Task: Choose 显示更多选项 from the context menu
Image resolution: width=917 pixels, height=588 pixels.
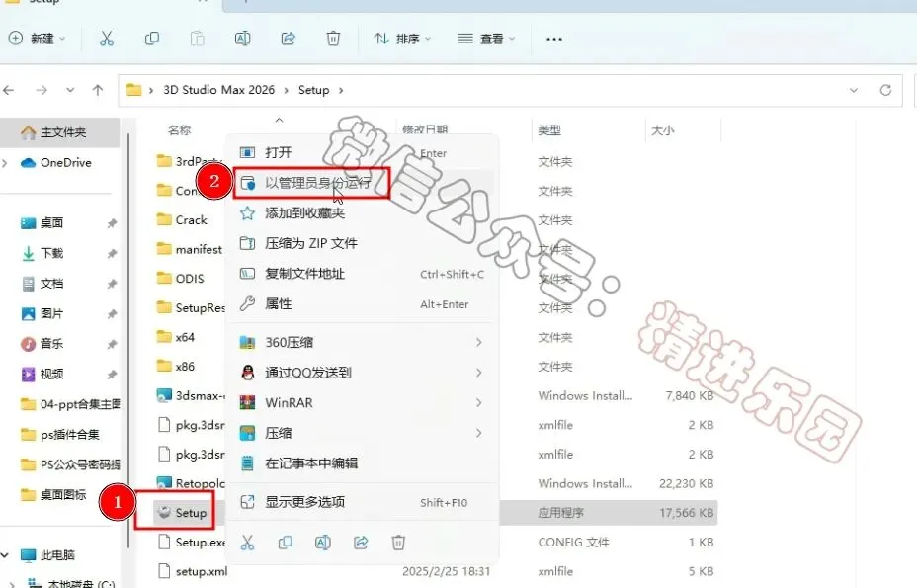Action: [362, 502]
